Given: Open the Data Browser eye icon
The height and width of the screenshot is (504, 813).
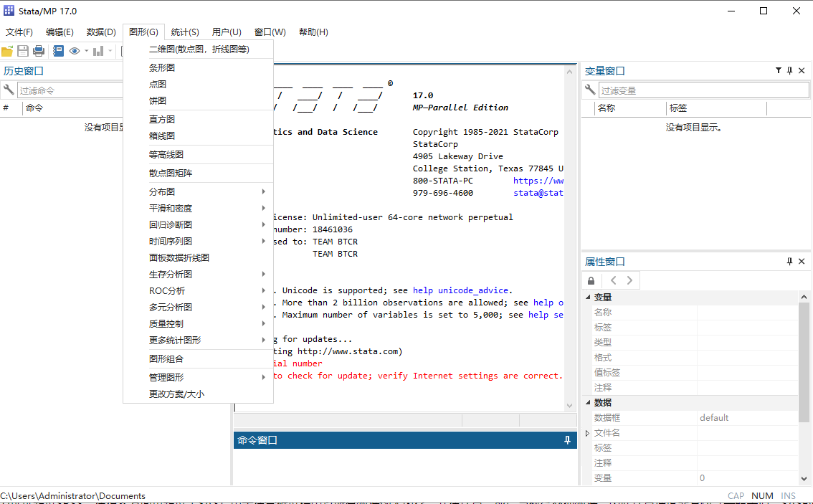Looking at the screenshot, I should pos(74,51).
